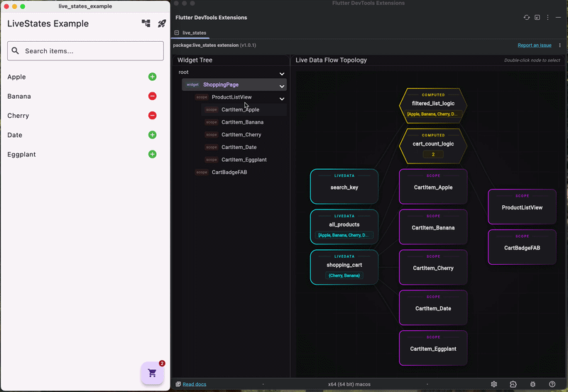Collapse the ProductListView node chevron
Image resolution: width=568 pixels, height=392 pixels.
[282, 99]
